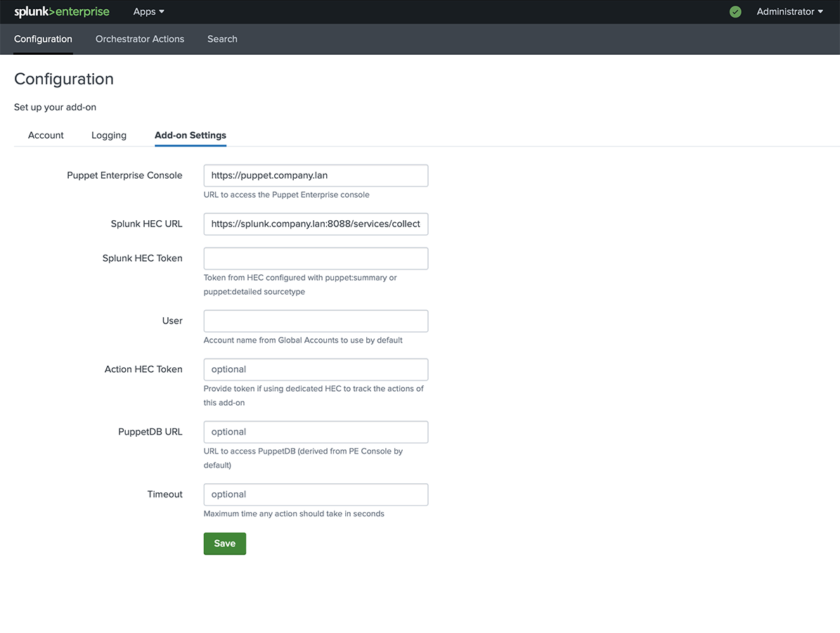
Task: Click 'URL to access PuppetDB' help text
Action: coord(303,459)
